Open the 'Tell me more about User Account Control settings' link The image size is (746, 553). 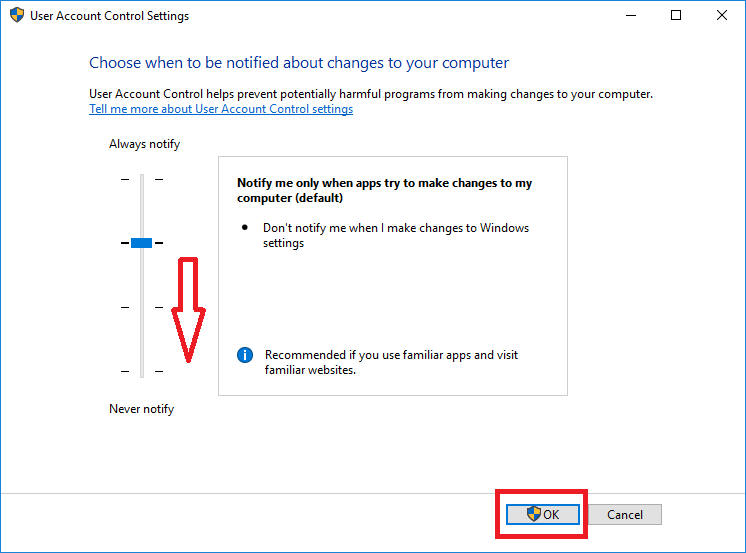click(220, 109)
